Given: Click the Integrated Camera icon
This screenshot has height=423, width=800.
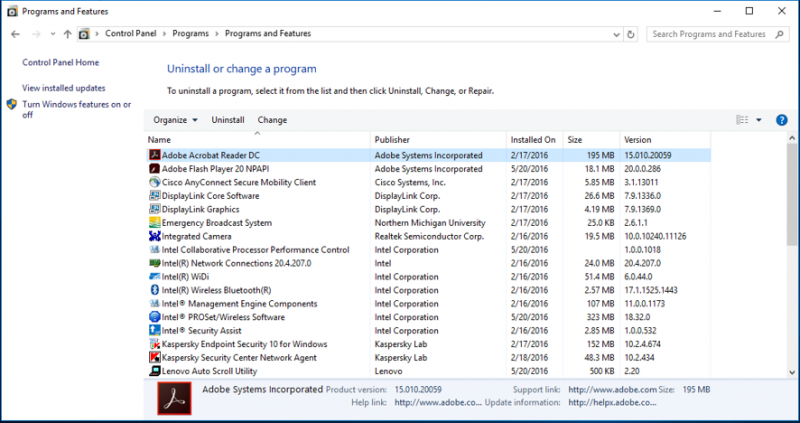Looking at the screenshot, I should (x=155, y=236).
